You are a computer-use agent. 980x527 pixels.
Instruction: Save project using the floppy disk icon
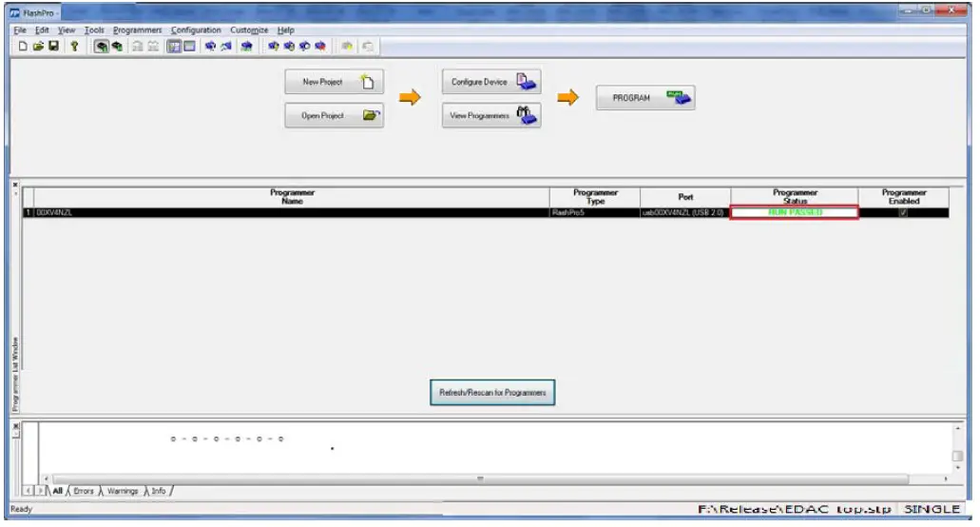tap(54, 47)
